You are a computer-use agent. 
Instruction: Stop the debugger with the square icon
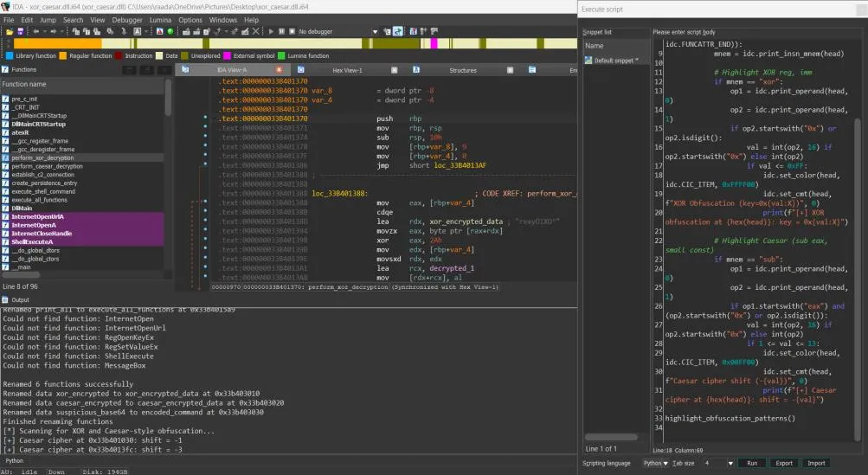tap(293, 31)
